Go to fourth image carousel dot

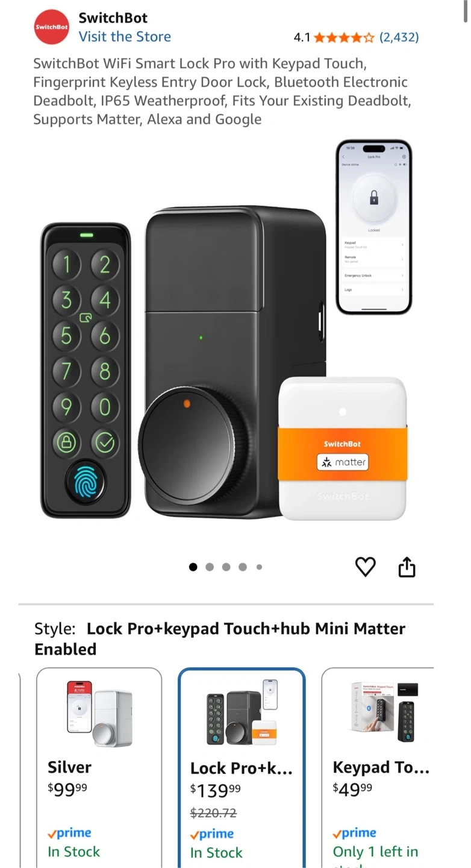[242, 567]
